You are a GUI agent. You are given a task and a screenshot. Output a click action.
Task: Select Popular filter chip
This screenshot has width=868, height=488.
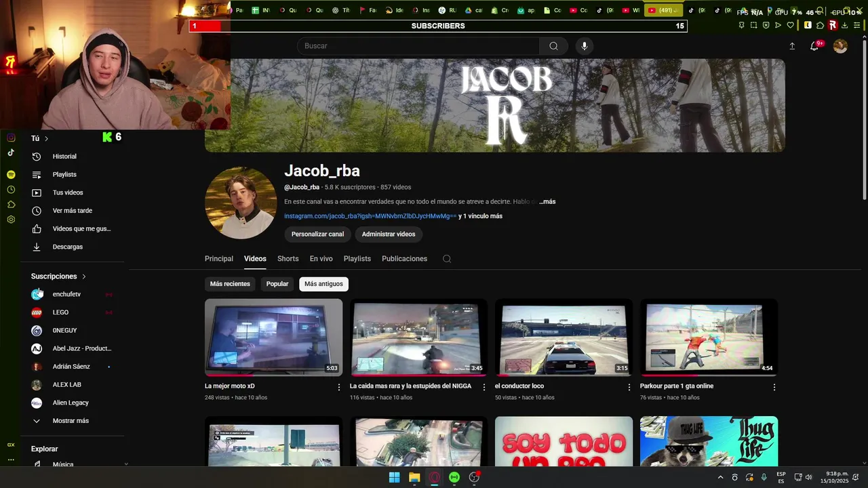pyautogui.click(x=277, y=284)
